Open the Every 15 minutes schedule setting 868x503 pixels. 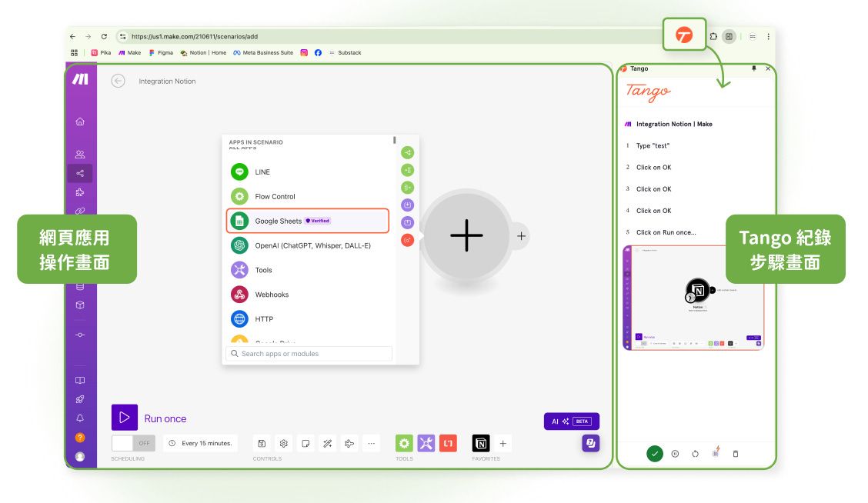point(201,443)
